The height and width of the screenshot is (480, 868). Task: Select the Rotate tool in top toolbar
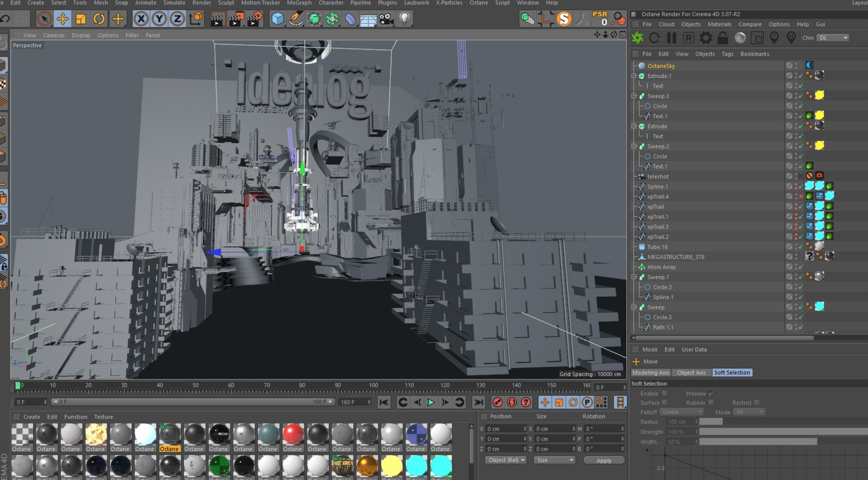99,19
